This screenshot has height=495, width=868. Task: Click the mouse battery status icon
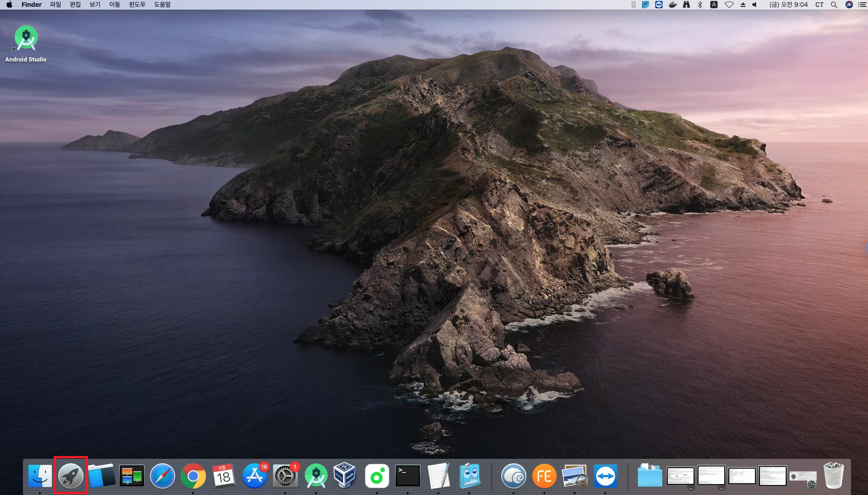point(633,5)
